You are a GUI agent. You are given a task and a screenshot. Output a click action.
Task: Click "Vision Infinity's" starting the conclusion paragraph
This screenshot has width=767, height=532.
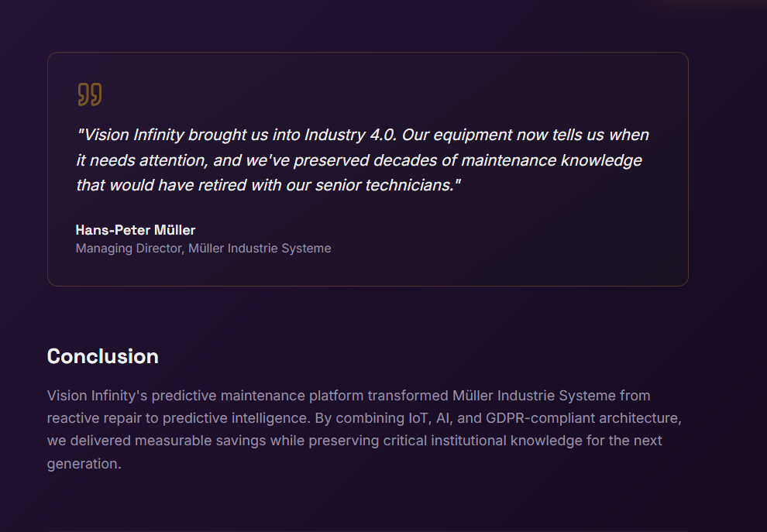(x=97, y=396)
